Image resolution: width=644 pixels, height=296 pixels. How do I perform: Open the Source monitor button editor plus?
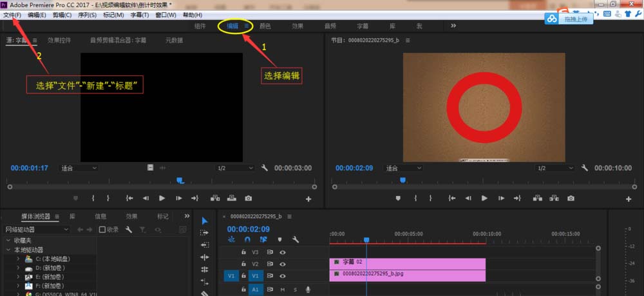308,199
